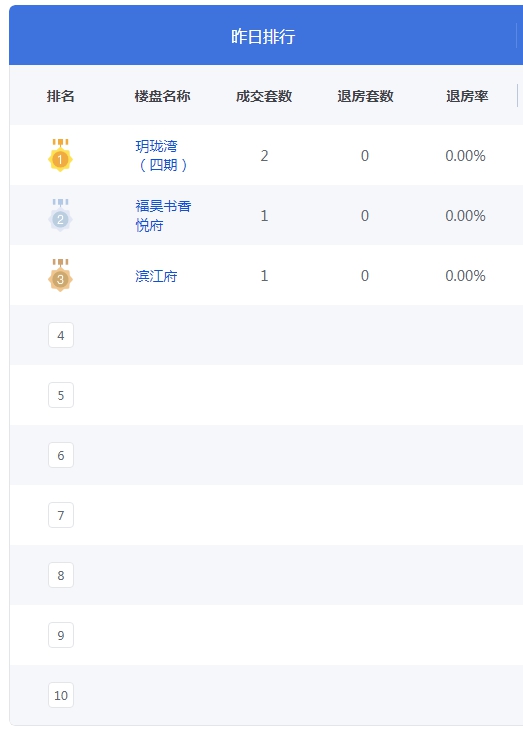
Task: Select the rank 6 number badge
Action: tap(61, 455)
